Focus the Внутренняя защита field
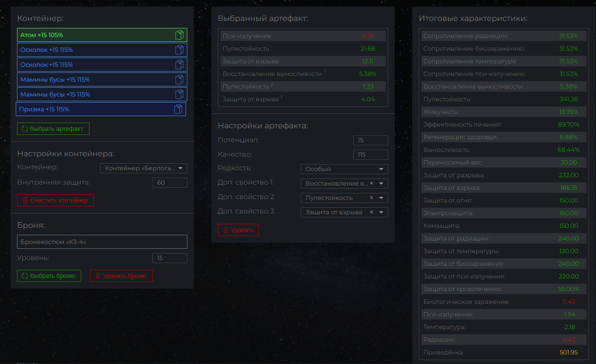Screen dimensions: 596x364 point(169,183)
